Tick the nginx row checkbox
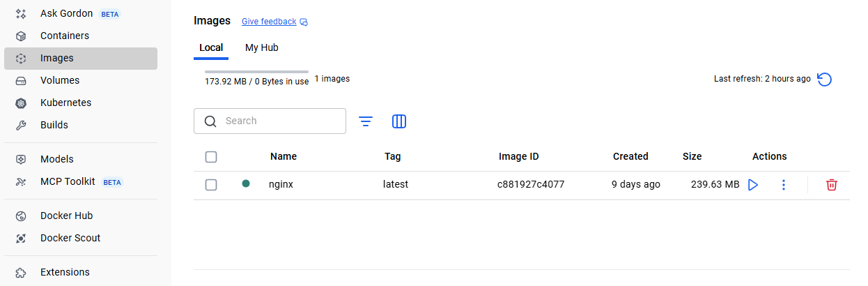The width and height of the screenshot is (868, 286). point(211,185)
